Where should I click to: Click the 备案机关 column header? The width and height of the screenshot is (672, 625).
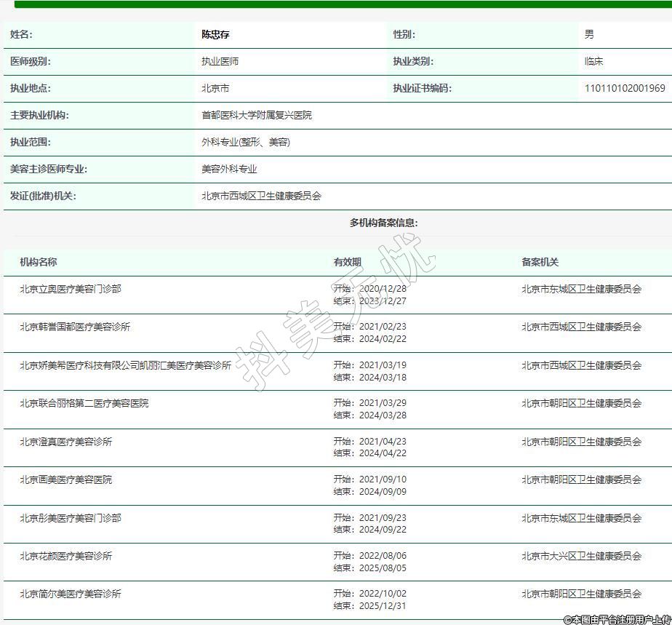(x=540, y=262)
